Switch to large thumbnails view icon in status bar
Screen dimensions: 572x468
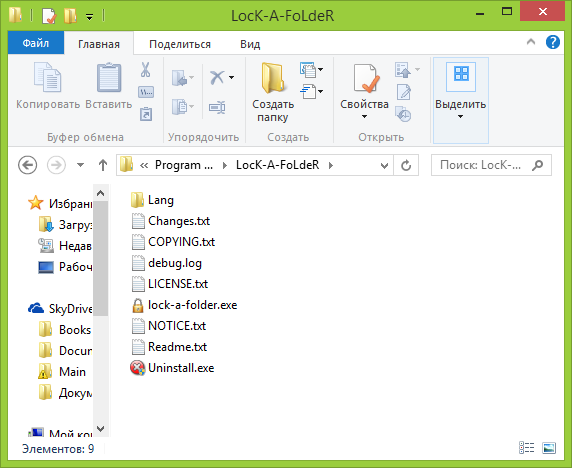pyautogui.click(x=549, y=448)
